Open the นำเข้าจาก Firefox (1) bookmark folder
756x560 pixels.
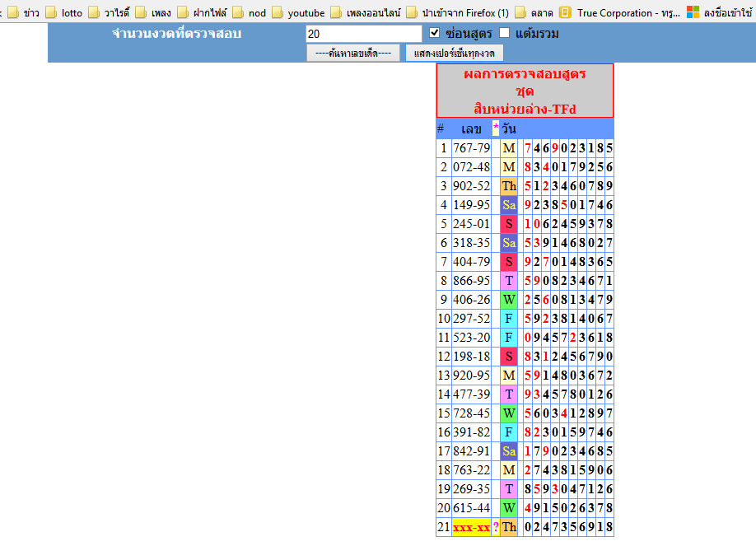(458, 12)
